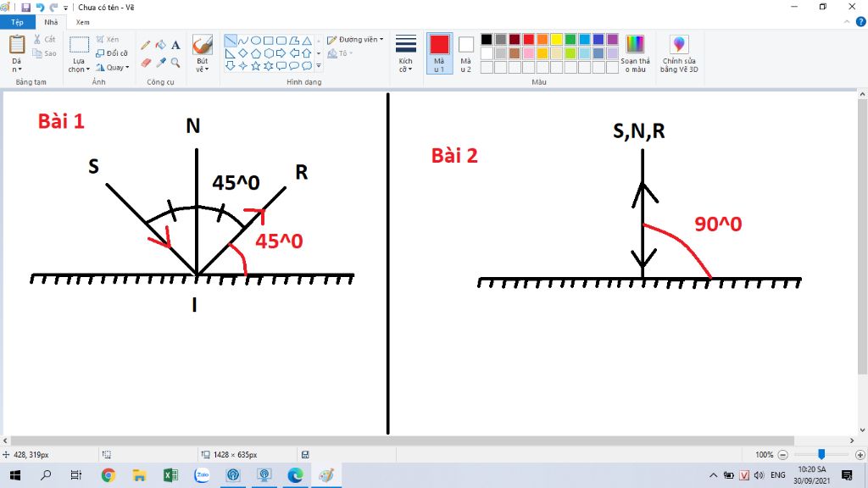
Task: Click the ENG language indicator
Action: coord(778,474)
